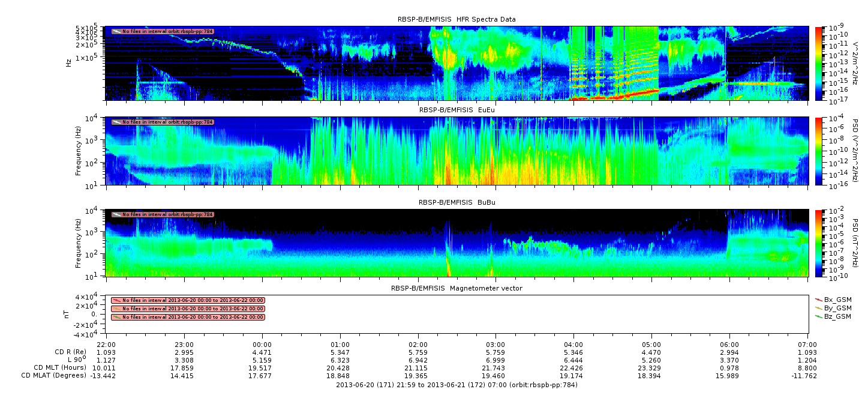
Task: Click the Bz_GSM green legend line marker
Action: click(819, 316)
